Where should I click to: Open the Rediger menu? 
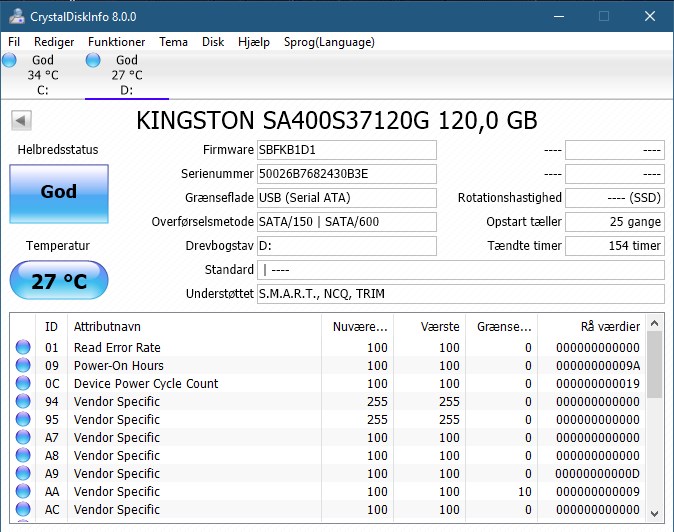pyautogui.click(x=54, y=42)
